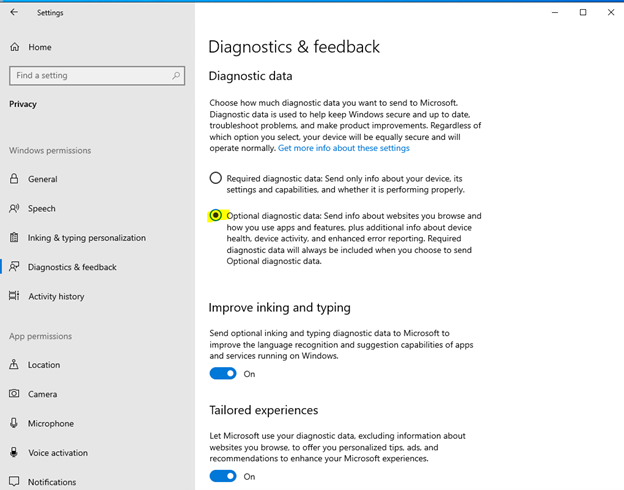Select the General lock icon

coord(14,179)
